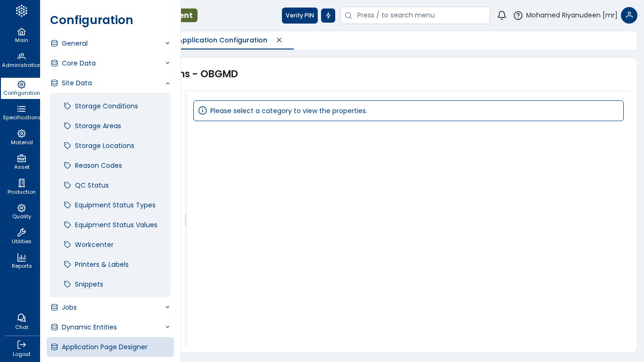Click the menu search input field
Image resolution: width=644 pixels, height=362 pixels.
420,16
